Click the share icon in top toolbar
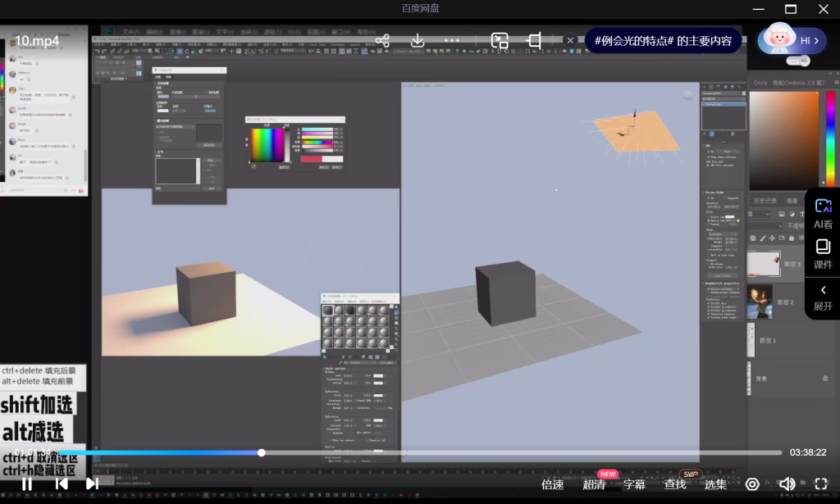This screenshot has width=840, height=504. coord(382,40)
